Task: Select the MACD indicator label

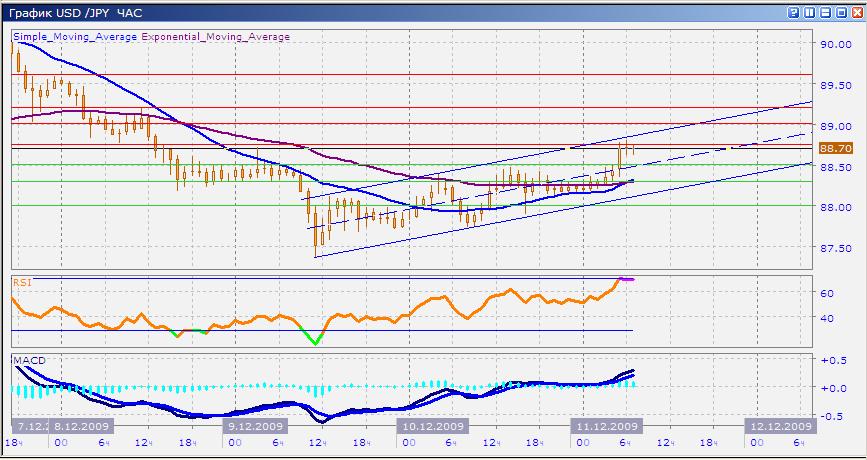Action: click(28, 359)
